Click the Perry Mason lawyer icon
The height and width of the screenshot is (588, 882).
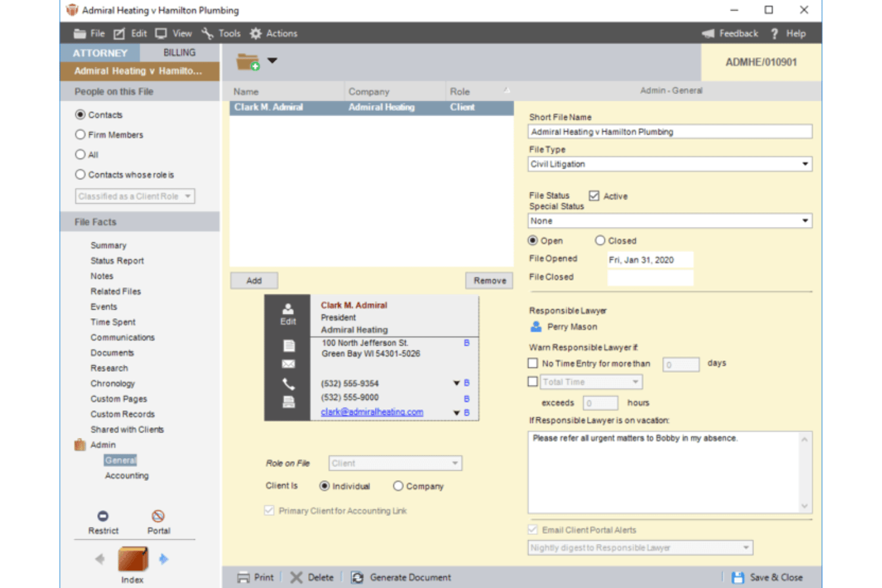point(536,326)
